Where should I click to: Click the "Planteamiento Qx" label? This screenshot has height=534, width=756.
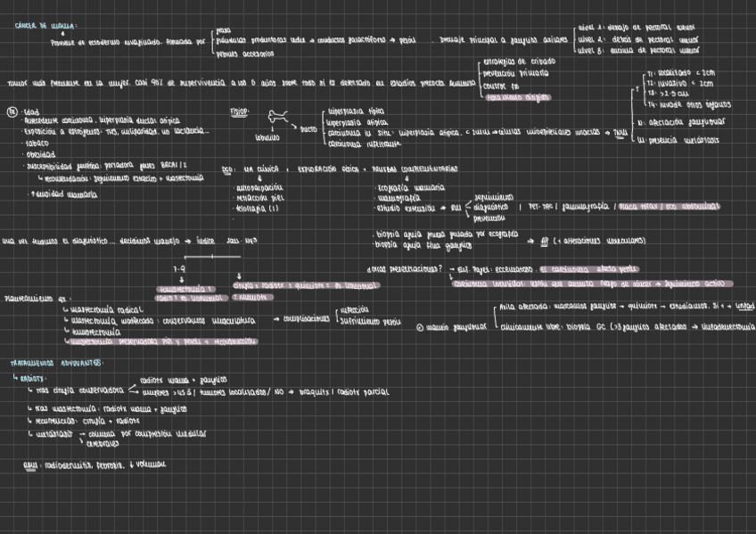[30, 298]
